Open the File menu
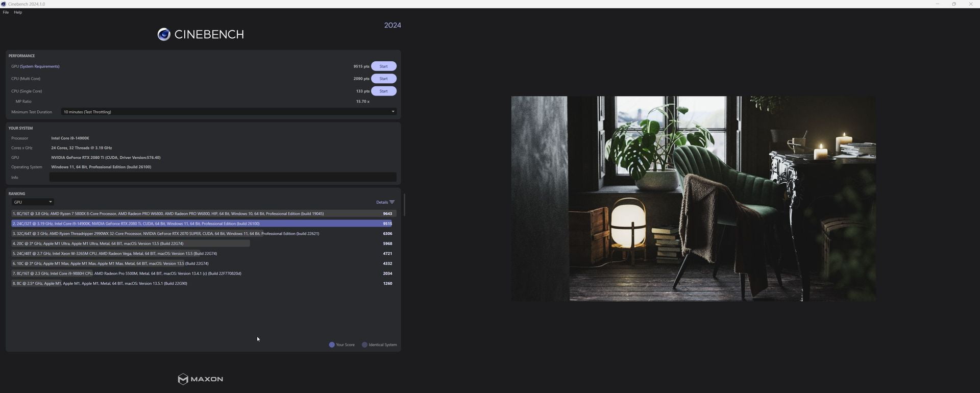The image size is (980, 393). (6, 12)
